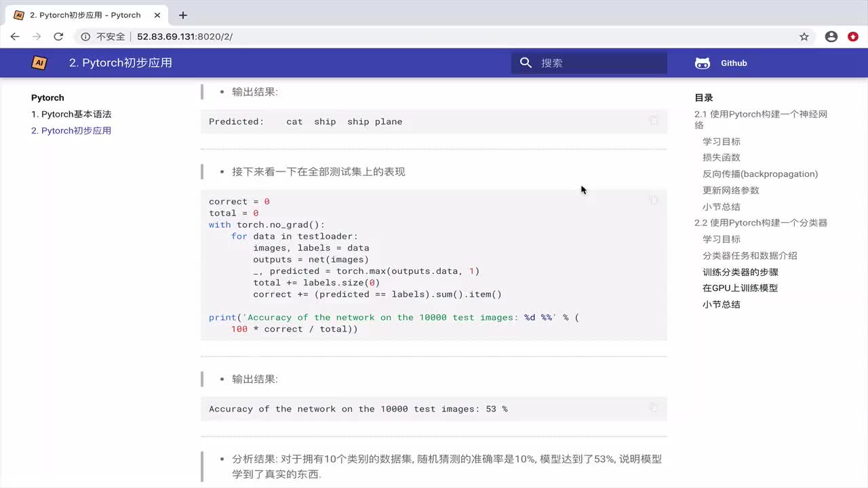868x488 pixels.
Task: Select the 分析结果 analysis paragraph
Action: click(447, 466)
